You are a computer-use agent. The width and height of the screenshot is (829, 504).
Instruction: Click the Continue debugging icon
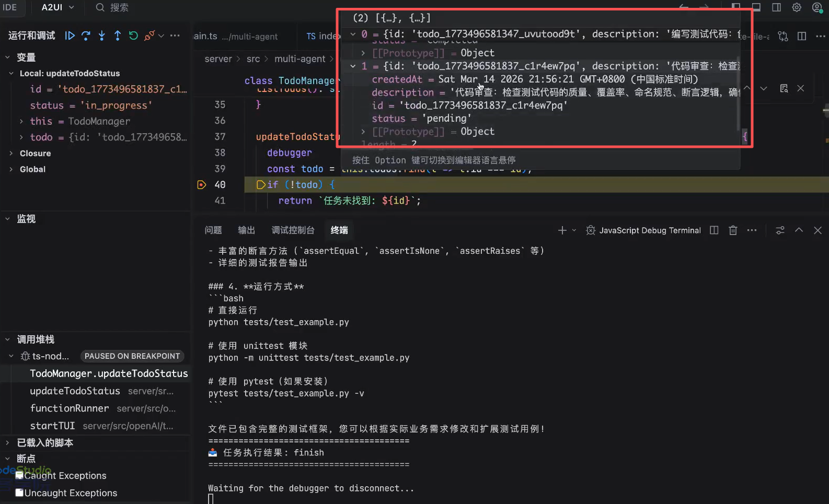point(70,36)
